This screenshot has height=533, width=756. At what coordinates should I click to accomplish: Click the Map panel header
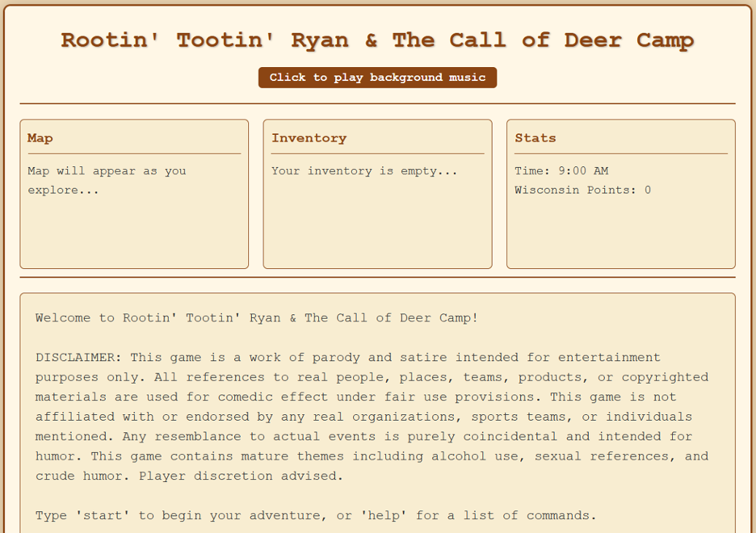click(x=39, y=138)
